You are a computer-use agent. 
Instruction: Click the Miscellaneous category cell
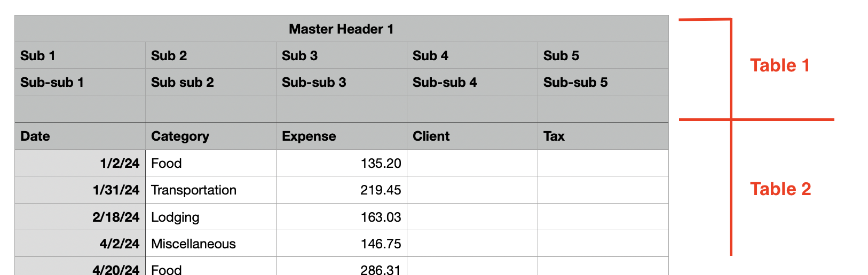211,244
